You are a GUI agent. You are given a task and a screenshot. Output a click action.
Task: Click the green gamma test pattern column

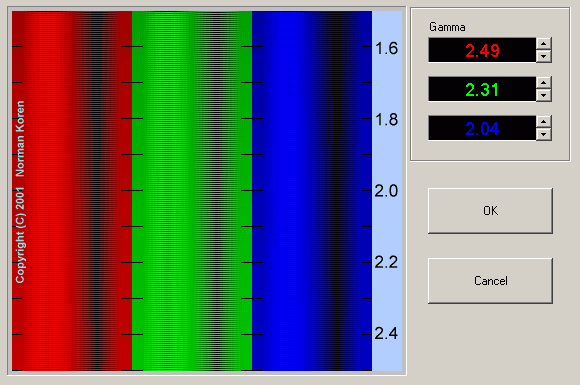192,191
